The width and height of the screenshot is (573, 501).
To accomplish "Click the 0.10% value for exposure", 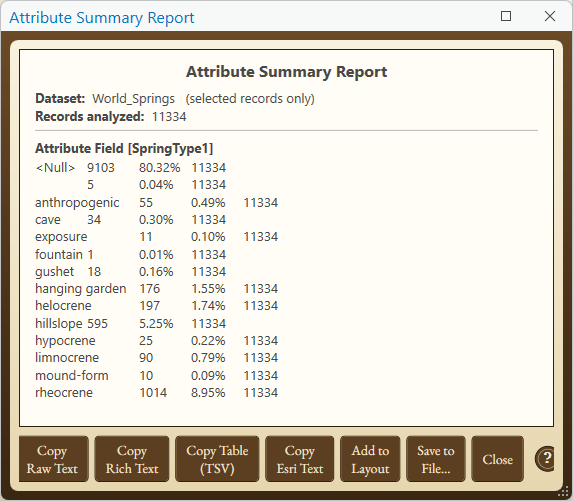I will point(208,237).
